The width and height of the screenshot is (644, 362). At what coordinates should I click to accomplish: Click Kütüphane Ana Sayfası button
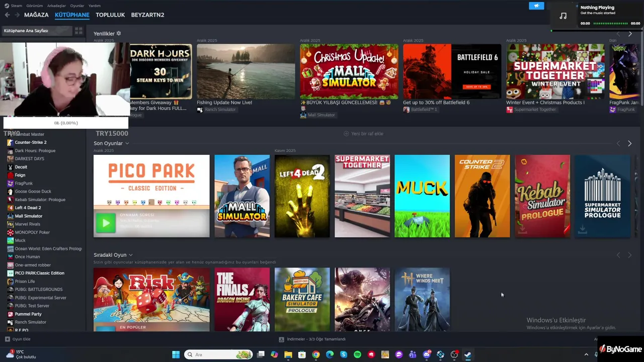click(36, 31)
